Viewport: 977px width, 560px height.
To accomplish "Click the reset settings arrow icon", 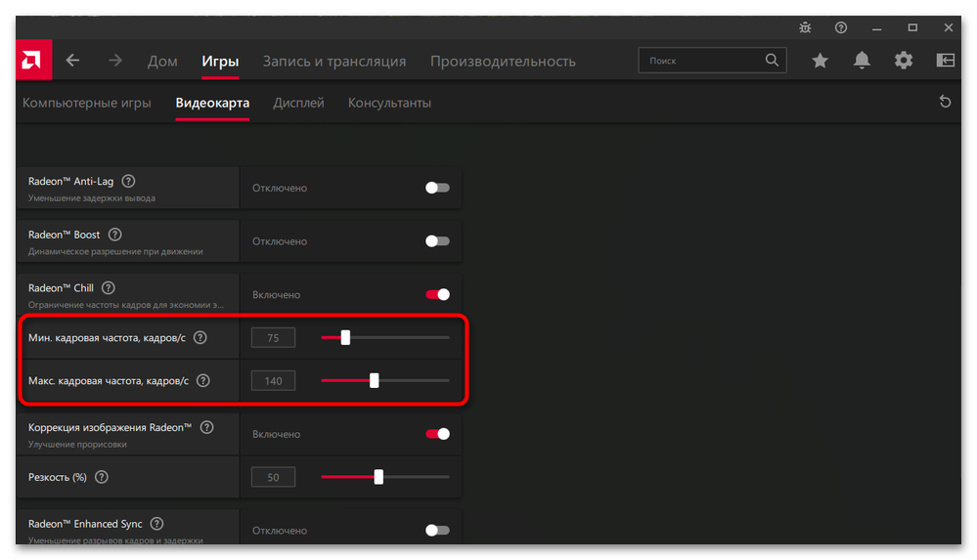I will (x=946, y=102).
